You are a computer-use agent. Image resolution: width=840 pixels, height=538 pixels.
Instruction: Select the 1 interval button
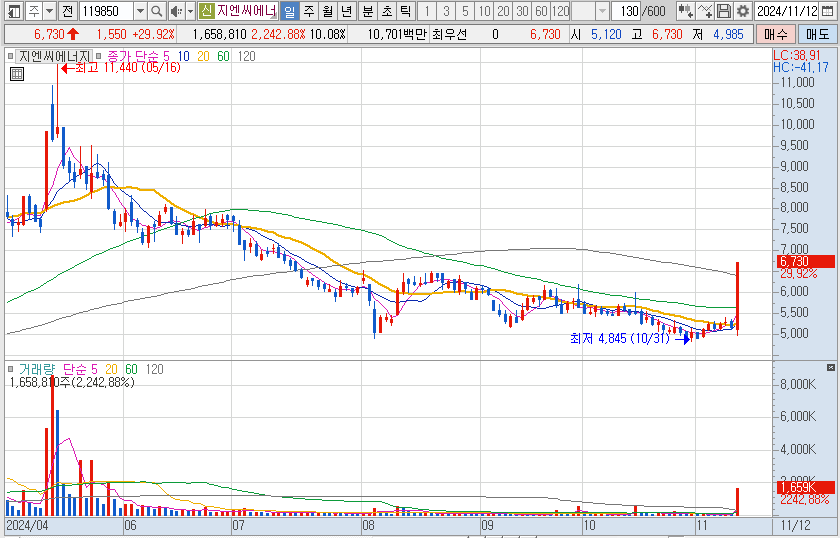point(427,11)
